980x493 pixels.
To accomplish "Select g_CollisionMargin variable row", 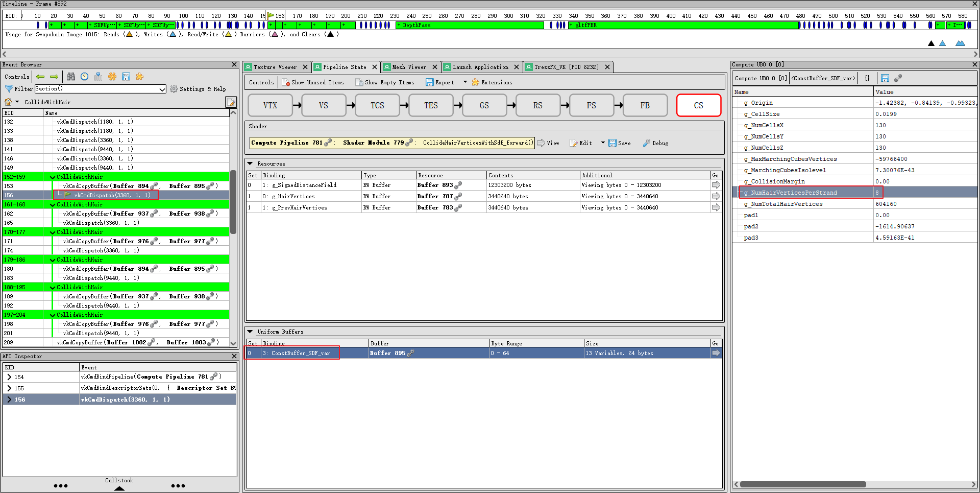I will click(x=855, y=181).
